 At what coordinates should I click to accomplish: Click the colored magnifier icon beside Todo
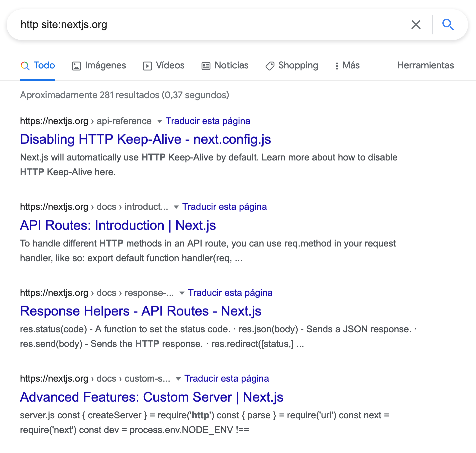[25, 66]
